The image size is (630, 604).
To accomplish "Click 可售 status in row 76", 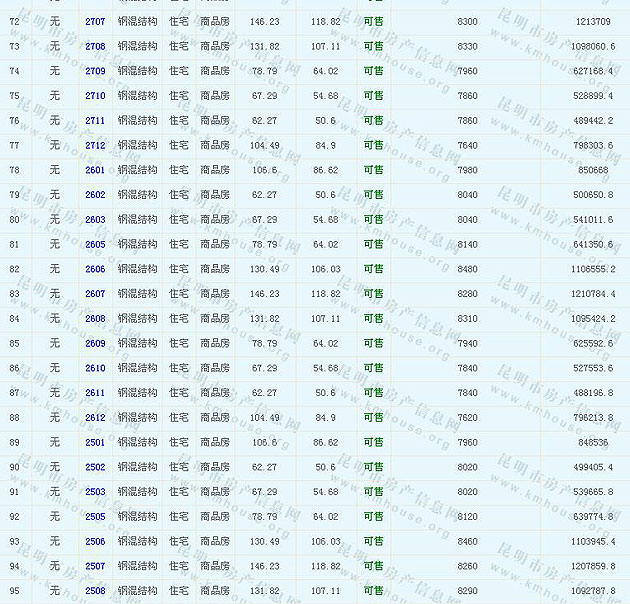I will coord(373,121).
